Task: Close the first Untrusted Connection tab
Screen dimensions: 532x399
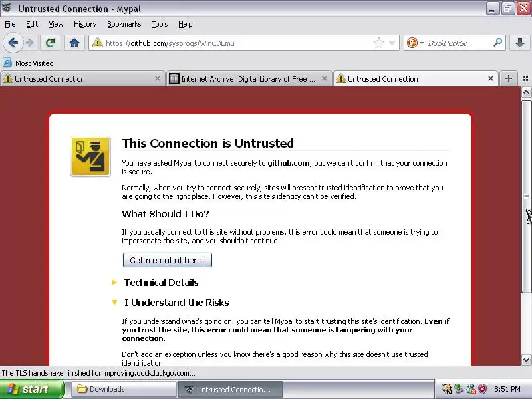Action: point(158,78)
